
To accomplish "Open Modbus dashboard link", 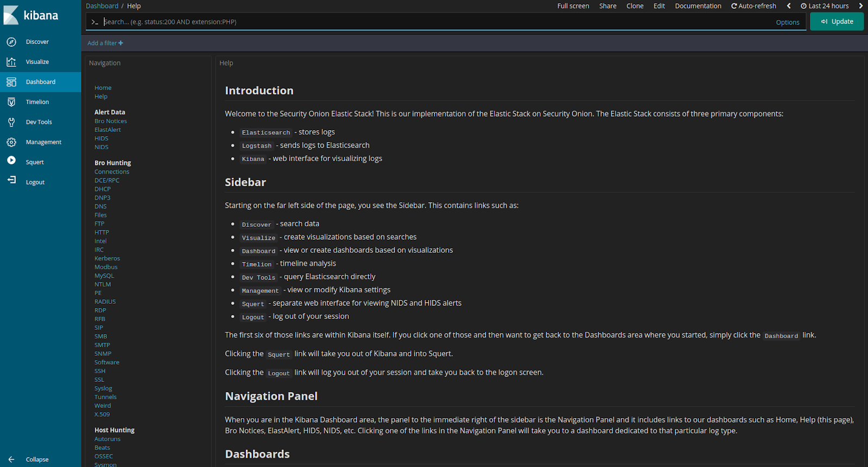I will coord(106,267).
